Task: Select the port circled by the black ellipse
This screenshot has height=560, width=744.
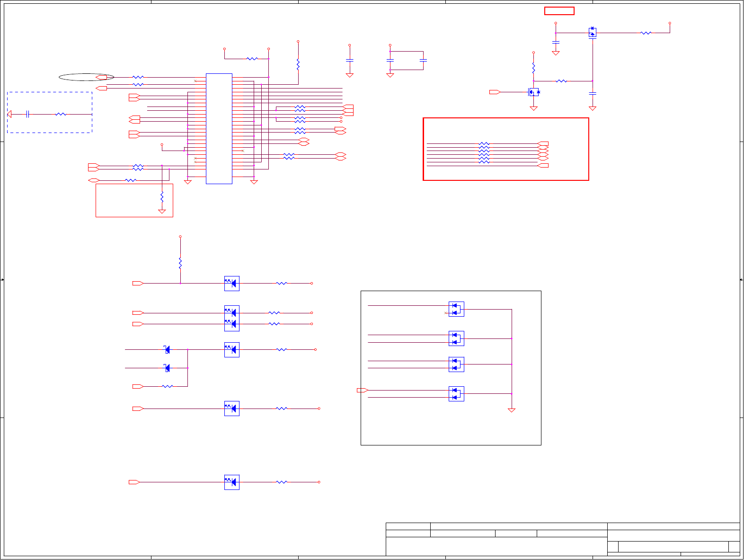Action: tap(102, 77)
